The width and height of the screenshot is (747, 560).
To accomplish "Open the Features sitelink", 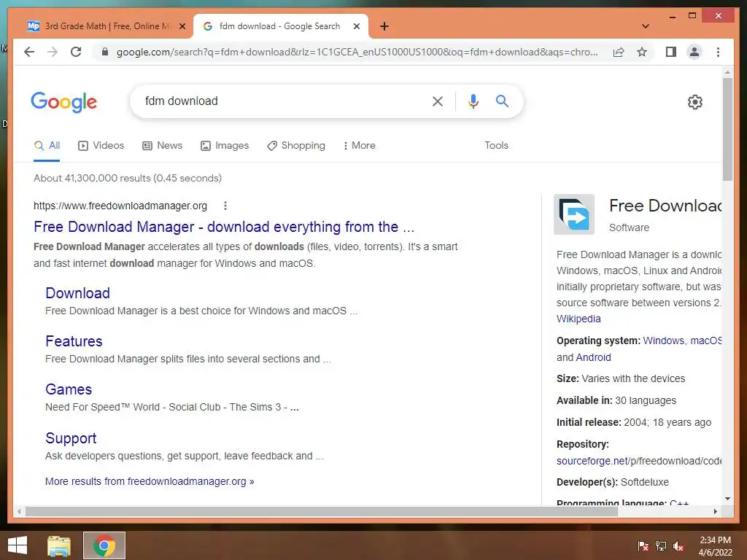I will 74,341.
